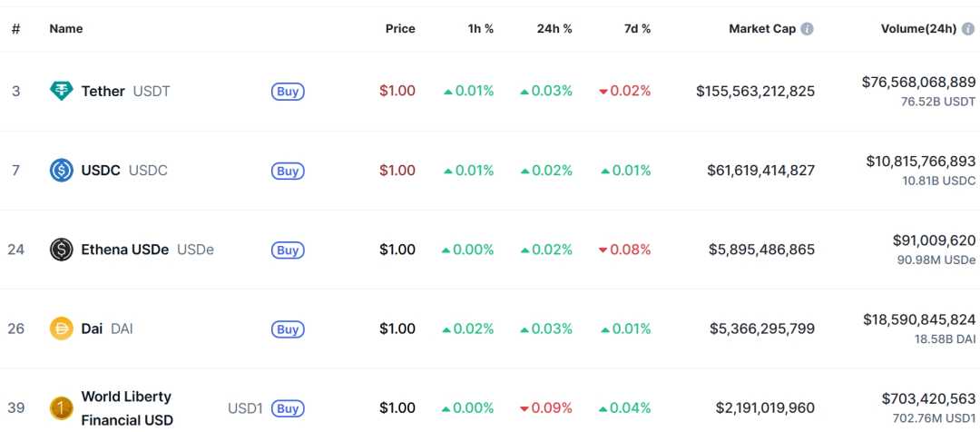Open the Market Cap info icon
The height and width of the screenshot is (432, 980).
(x=807, y=29)
